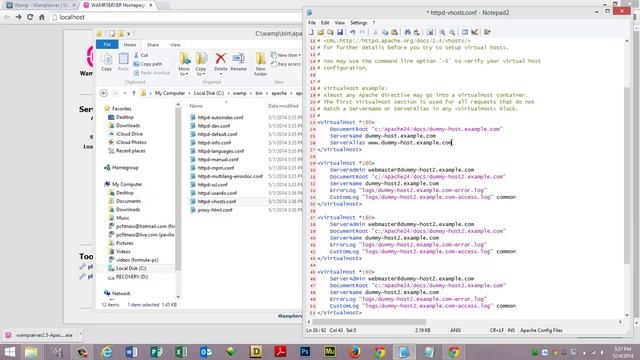640x360 pixels.
Task: Click Copy path in Explorer ribbon
Action: coord(148,64)
